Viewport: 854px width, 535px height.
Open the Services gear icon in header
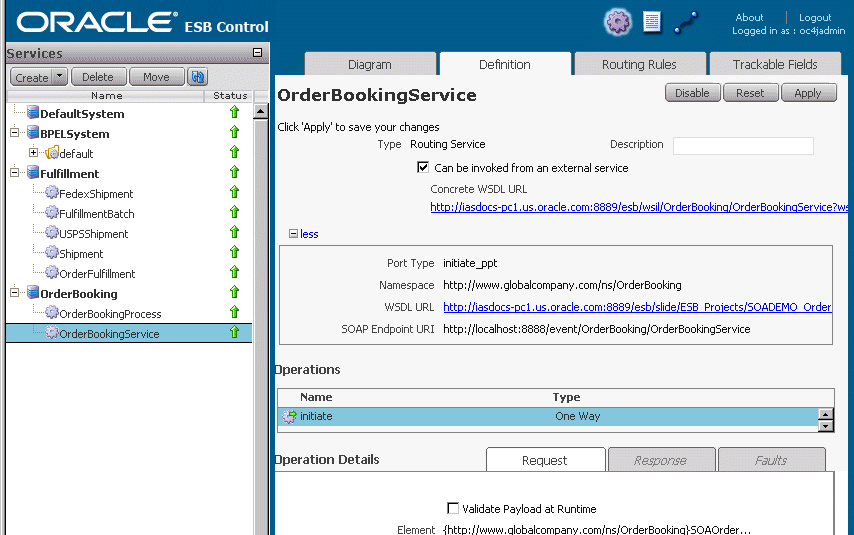[618, 22]
